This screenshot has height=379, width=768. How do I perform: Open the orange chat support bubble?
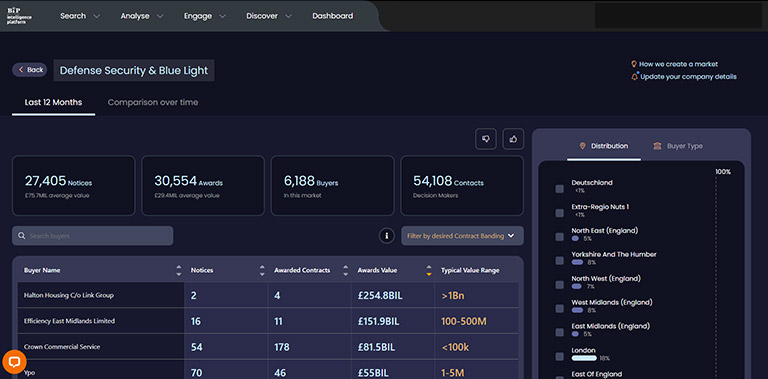pos(14,362)
